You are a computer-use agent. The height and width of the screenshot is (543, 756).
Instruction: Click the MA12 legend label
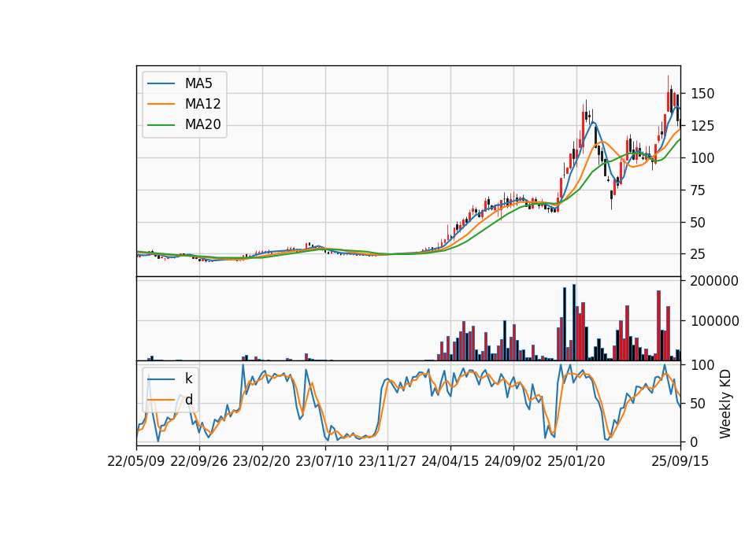click(x=202, y=104)
